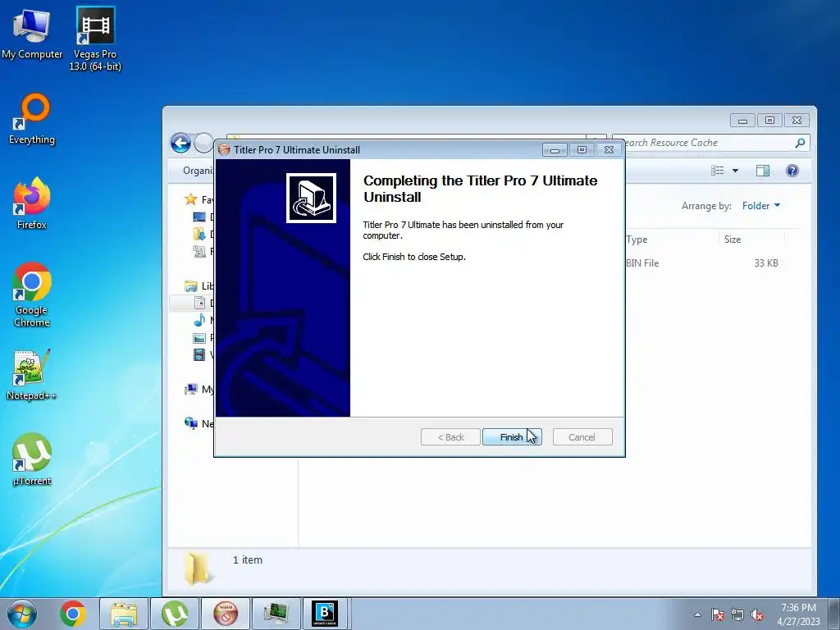Screen dimensions: 840x630
Task: Open the Organize menu in Explorer
Action: 198,171
